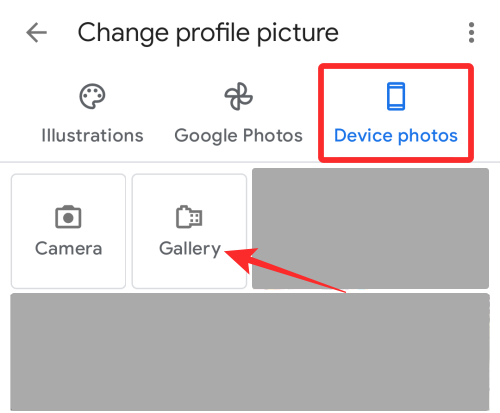Select the wide gray photo below
This screenshot has height=413, width=500.
pyautogui.click(x=250, y=352)
